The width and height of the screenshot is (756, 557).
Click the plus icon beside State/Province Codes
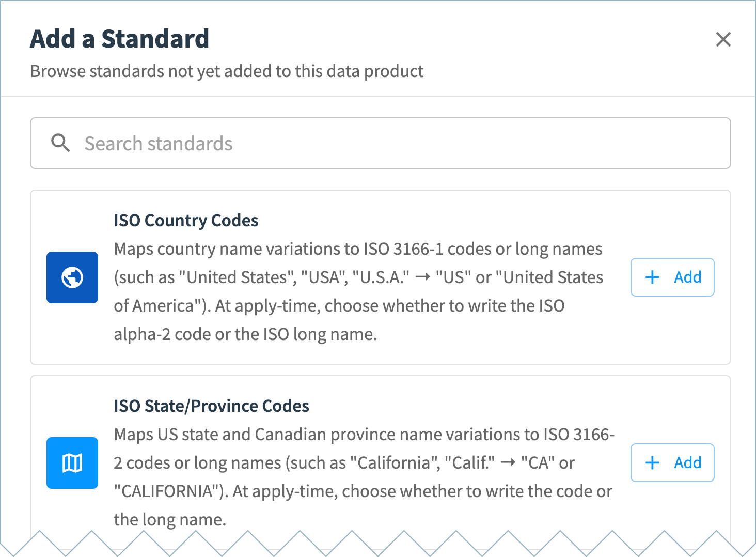point(652,463)
